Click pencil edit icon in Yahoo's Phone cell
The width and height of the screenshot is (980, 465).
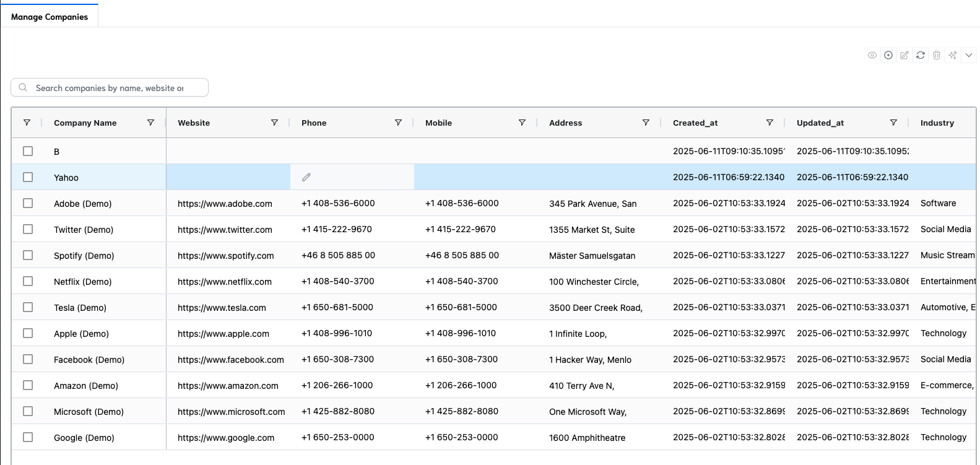click(306, 177)
